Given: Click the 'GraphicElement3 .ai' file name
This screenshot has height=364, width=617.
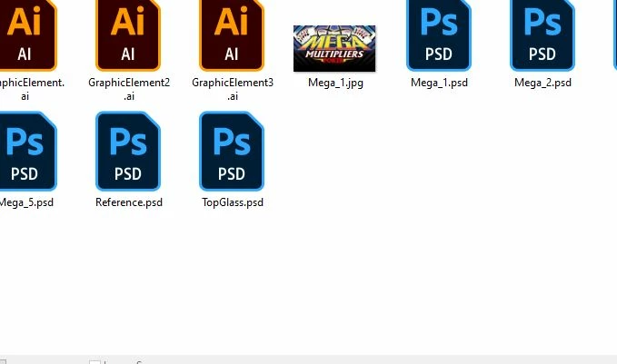Looking at the screenshot, I should click(x=233, y=89).
